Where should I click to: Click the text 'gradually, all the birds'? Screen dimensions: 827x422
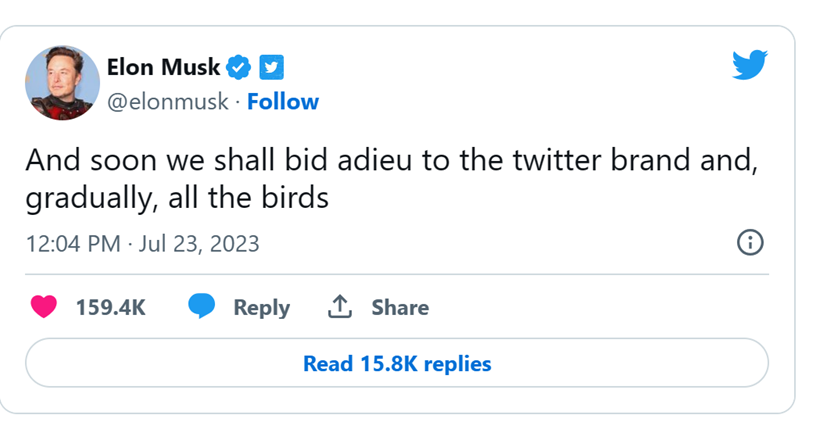[177, 198]
